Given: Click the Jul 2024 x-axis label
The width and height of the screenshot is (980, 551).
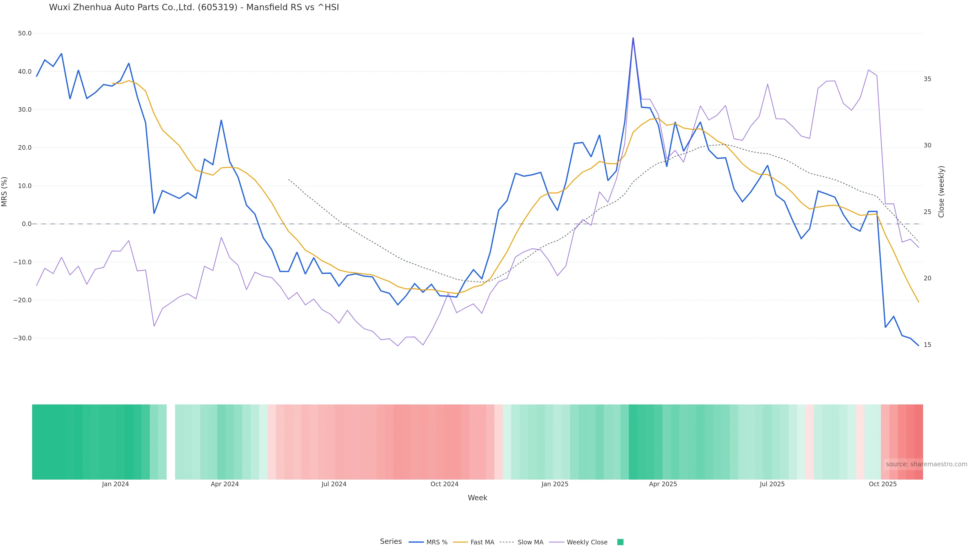Looking at the screenshot, I should pos(334,484).
